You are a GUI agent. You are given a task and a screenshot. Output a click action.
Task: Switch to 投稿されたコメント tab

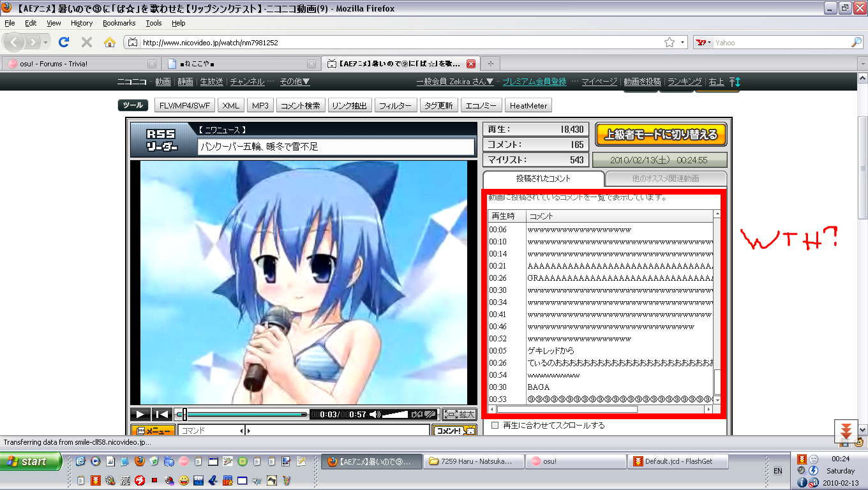[543, 179]
